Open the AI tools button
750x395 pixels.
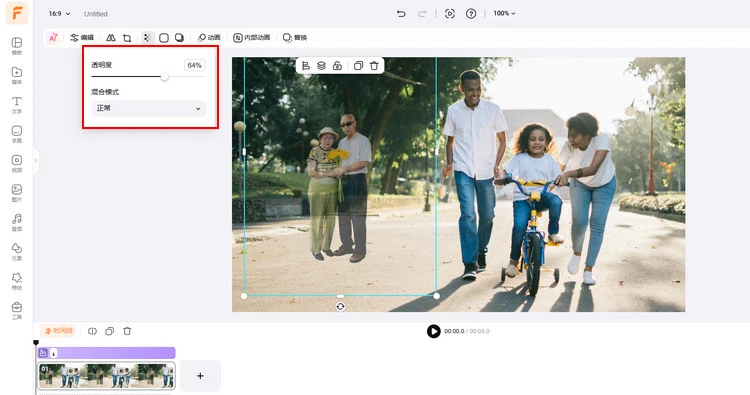click(53, 37)
